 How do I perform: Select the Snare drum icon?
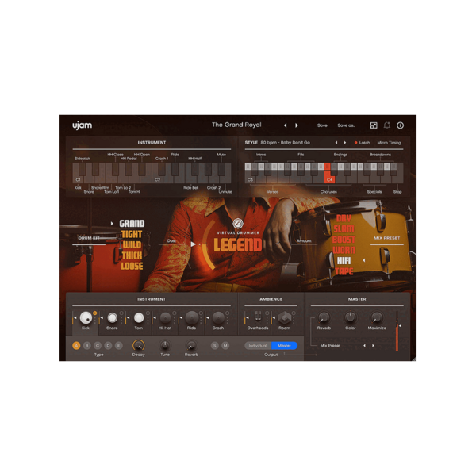(113, 318)
